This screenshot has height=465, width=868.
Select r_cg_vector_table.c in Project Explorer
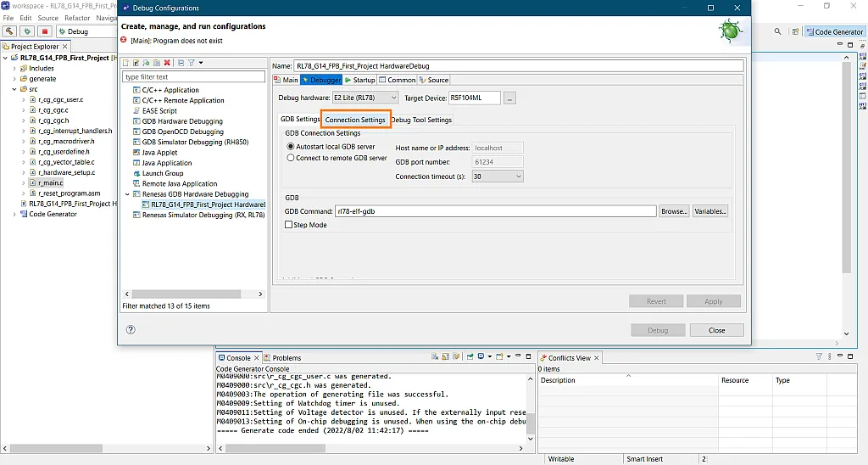click(66, 162)
